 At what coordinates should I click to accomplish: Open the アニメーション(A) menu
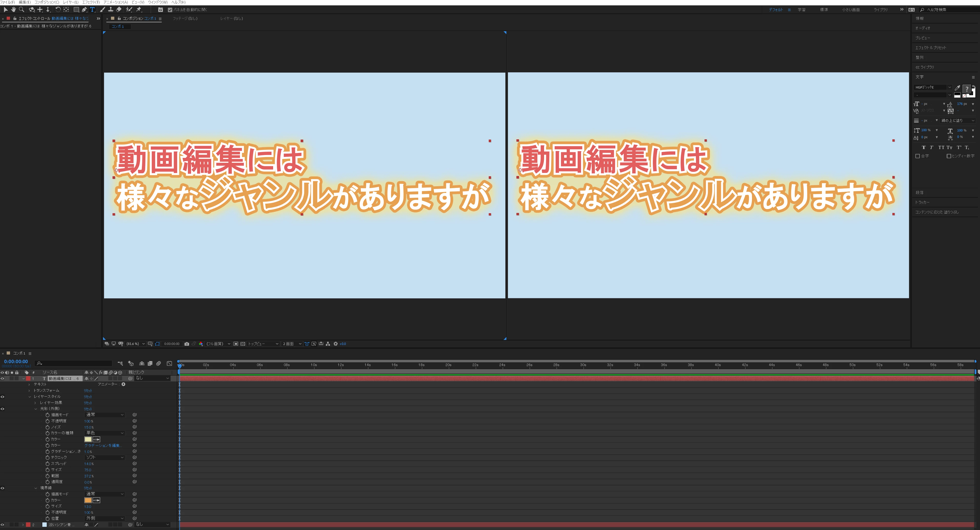pos(115,2)
